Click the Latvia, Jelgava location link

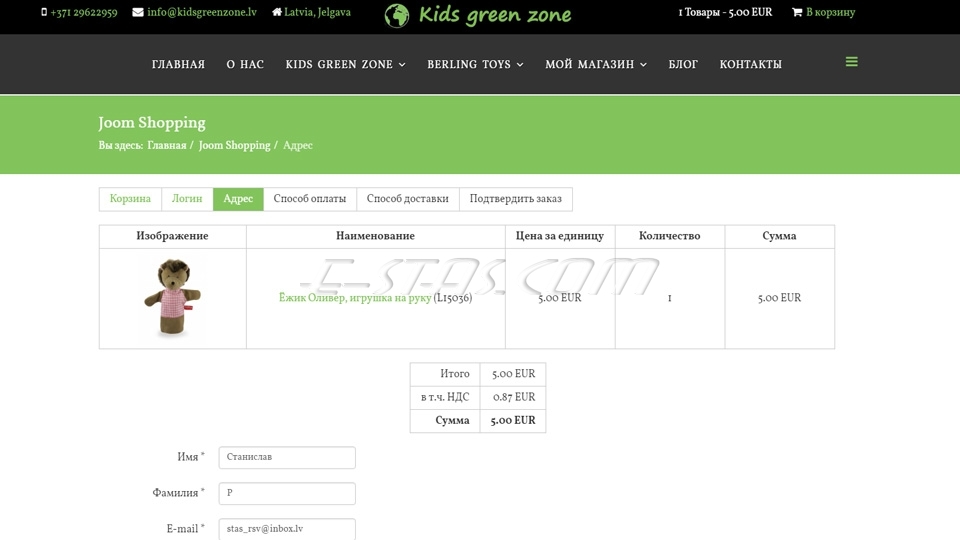pyautogui.click(x=317, y=12)
